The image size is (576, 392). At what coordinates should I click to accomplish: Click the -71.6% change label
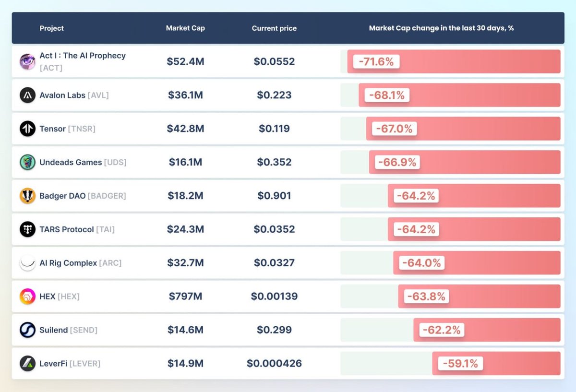(x=376, y=61)
